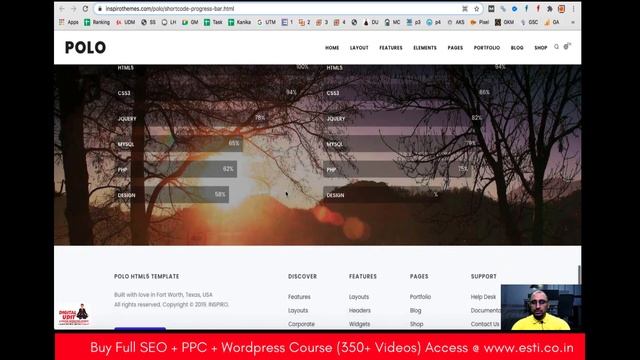Open the FEATURES navigation menu
The height and width of the screenshot is (360, 640).
[x=391, y=48]
